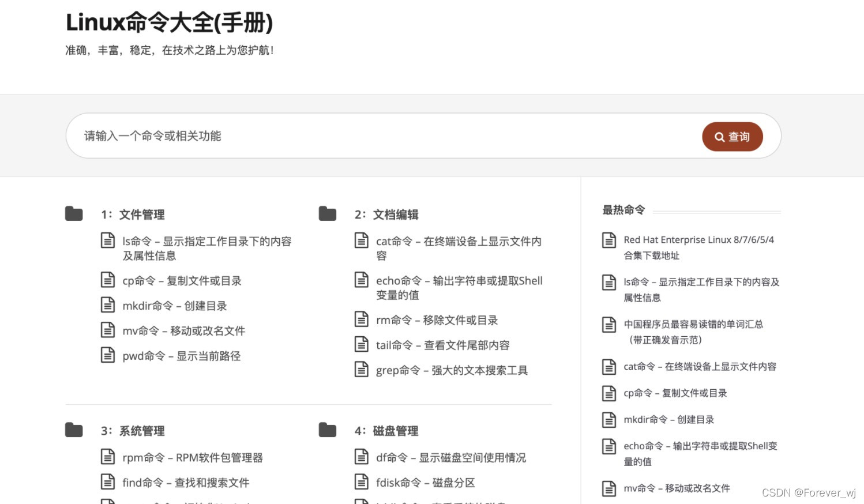Open mv命令 link in 最热命令 sidebar
Image resolution: width=864 pixels, height=504 pixels.
coord(677,488)
